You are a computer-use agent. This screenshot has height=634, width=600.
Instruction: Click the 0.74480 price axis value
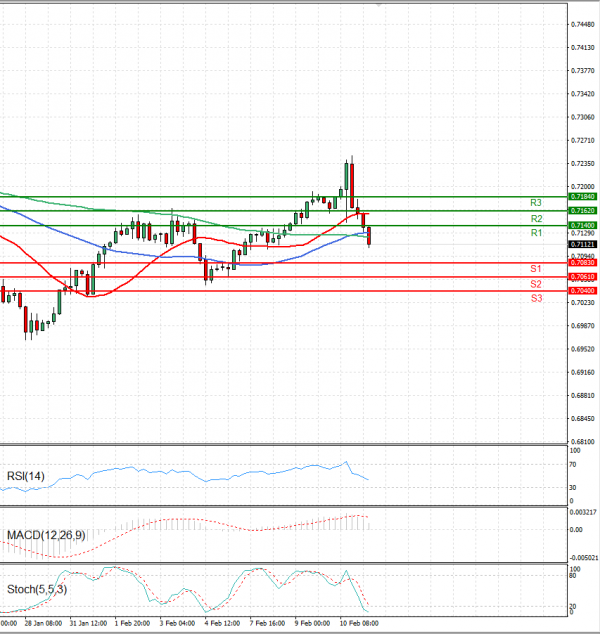(x=583, y=25)
